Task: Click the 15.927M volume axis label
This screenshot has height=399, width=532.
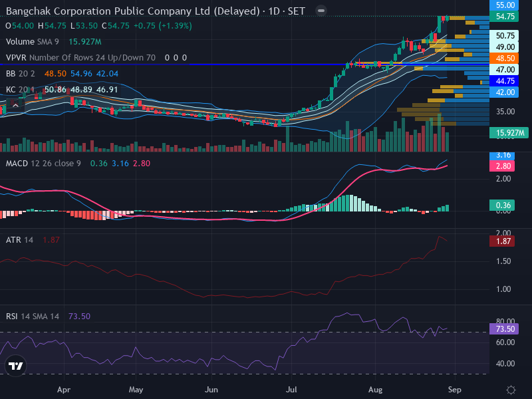Action: [509, 132]
